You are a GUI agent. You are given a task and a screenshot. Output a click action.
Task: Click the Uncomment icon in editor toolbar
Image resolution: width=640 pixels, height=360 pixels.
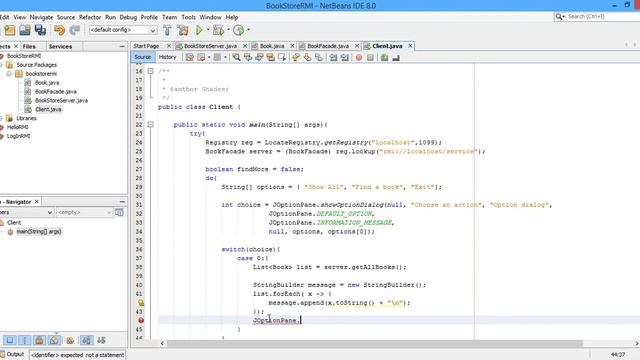click(x=396, y=58)
